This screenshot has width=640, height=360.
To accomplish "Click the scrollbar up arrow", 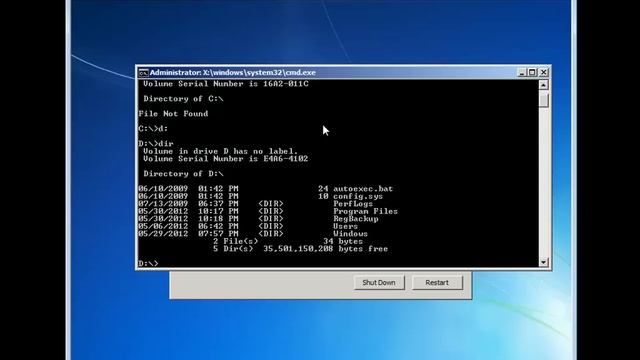I will pos(543,85).
